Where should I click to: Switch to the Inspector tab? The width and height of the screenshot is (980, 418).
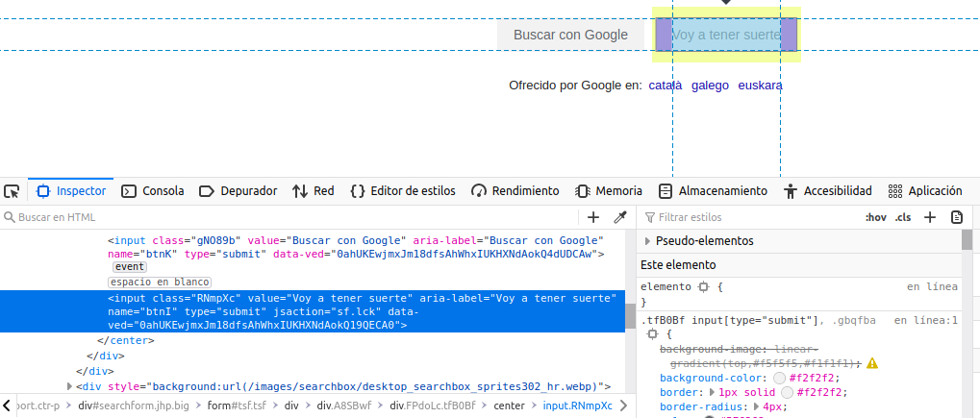(x=70, y=191)
